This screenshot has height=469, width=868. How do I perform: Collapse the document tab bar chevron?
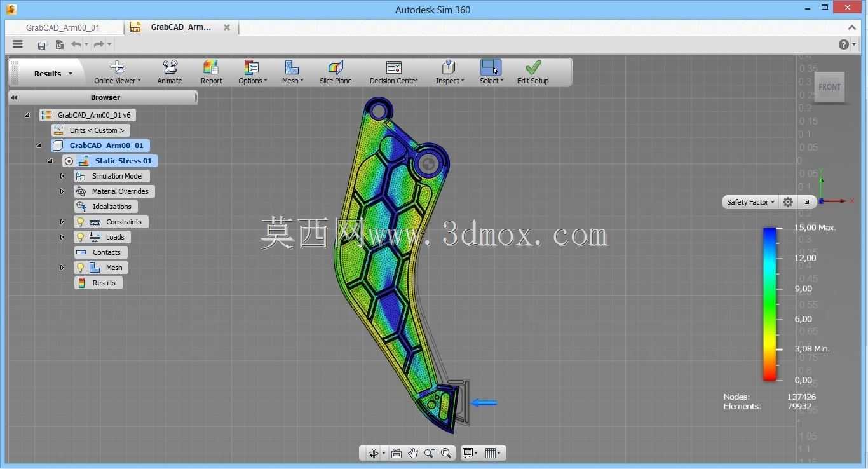tap(852, 27)
